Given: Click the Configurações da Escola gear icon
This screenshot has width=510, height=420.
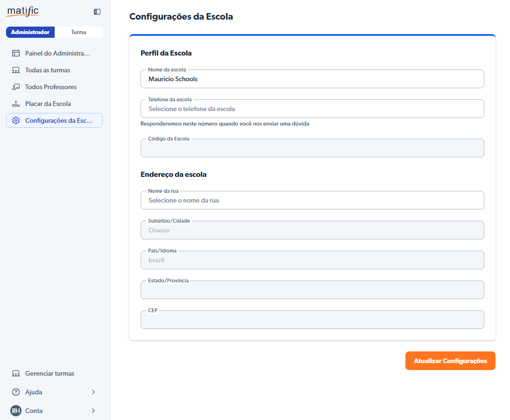Looking at the screenshot, I should 16,120.
